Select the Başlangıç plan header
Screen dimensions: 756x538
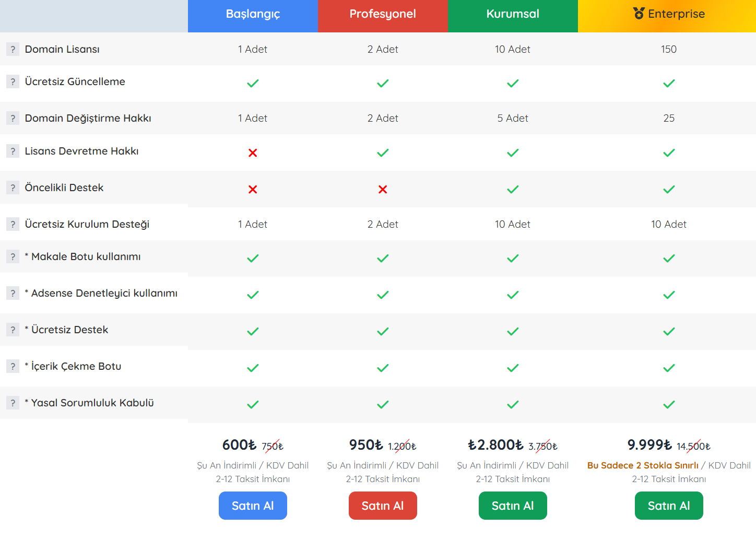click(x=253, y=16)
